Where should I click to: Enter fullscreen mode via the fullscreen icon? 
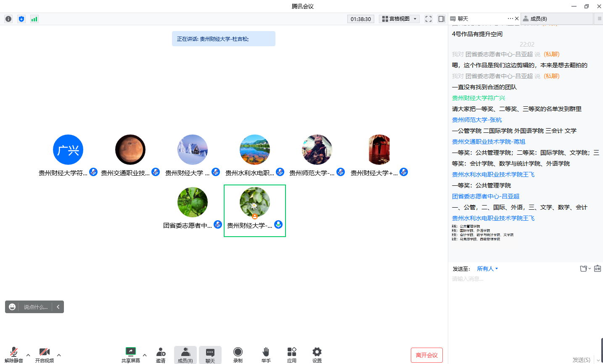[x=428, y=19]
